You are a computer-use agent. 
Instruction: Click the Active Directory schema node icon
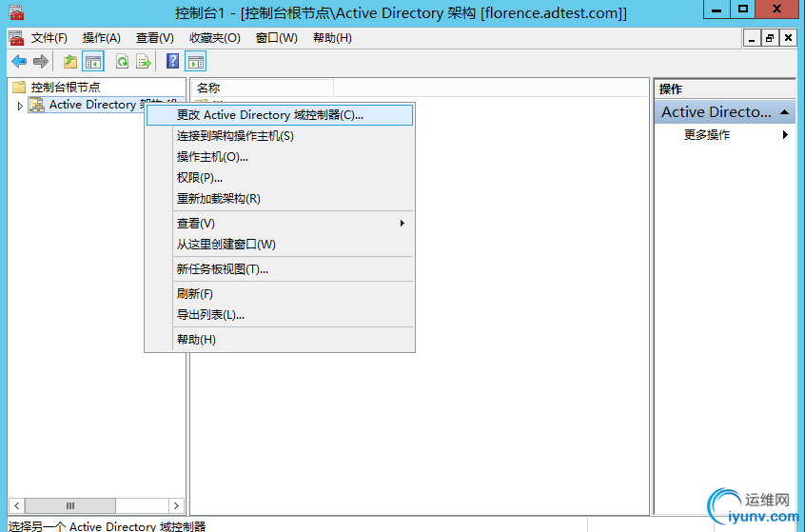tap(36, 105)
